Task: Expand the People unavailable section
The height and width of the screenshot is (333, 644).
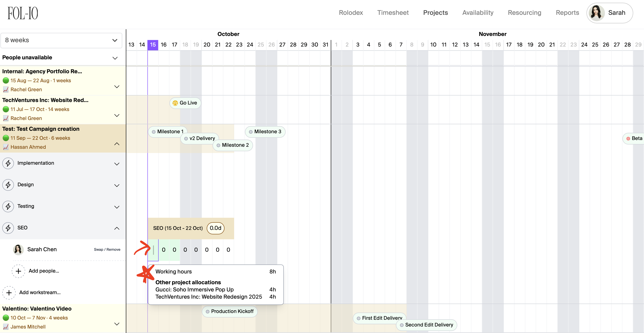Action: pyautogui.click(x=115, y=58)
